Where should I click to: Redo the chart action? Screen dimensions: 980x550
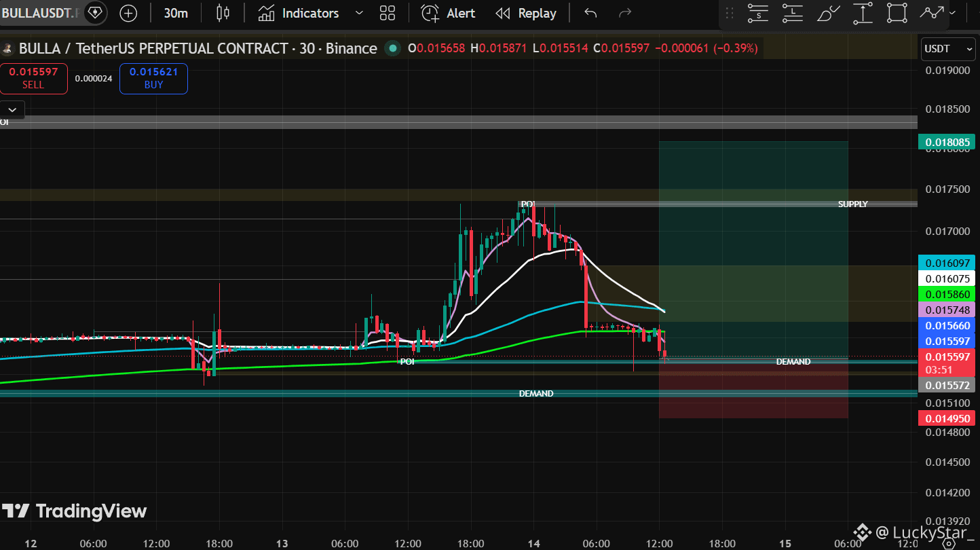click(625, 13)
